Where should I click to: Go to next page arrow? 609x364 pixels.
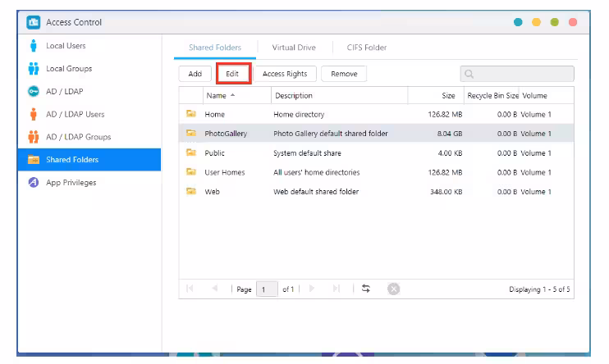[x=312, y=289]
